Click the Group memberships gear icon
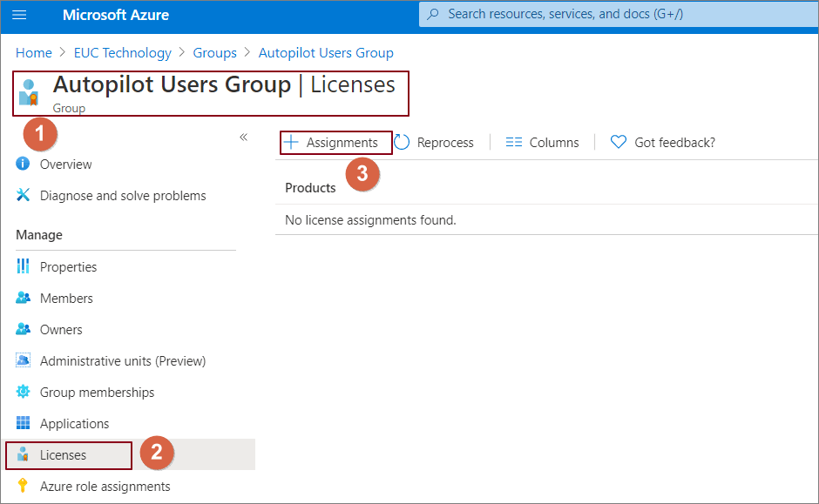 (23, 392)
